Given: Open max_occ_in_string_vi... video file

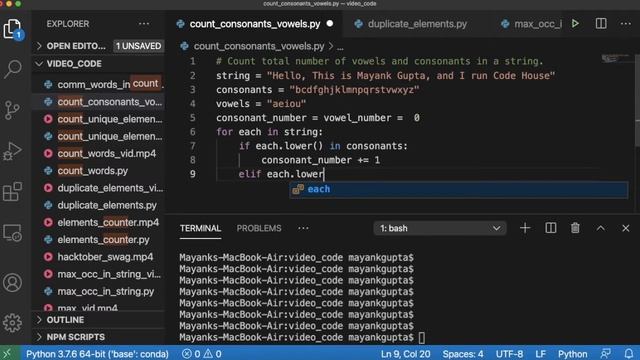Looking at the screenshot, I should (x=99, y=274).
